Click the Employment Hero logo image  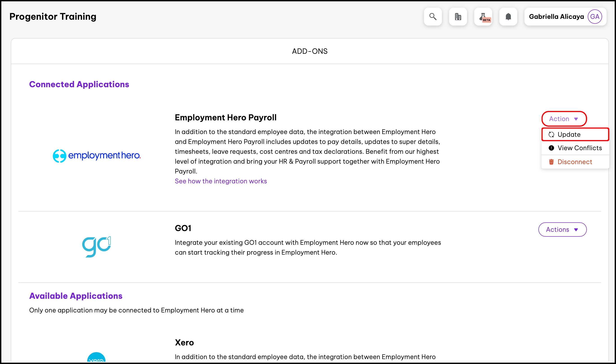click(97, 156)
